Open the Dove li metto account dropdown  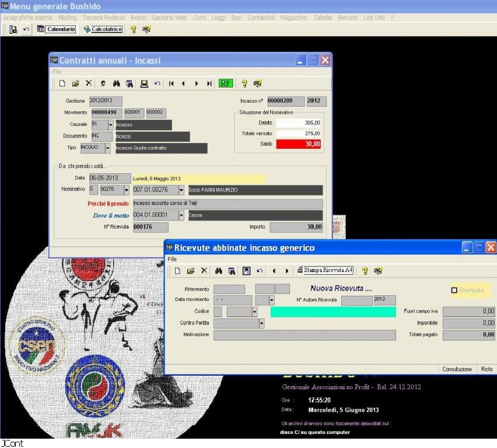click(181, 215)
